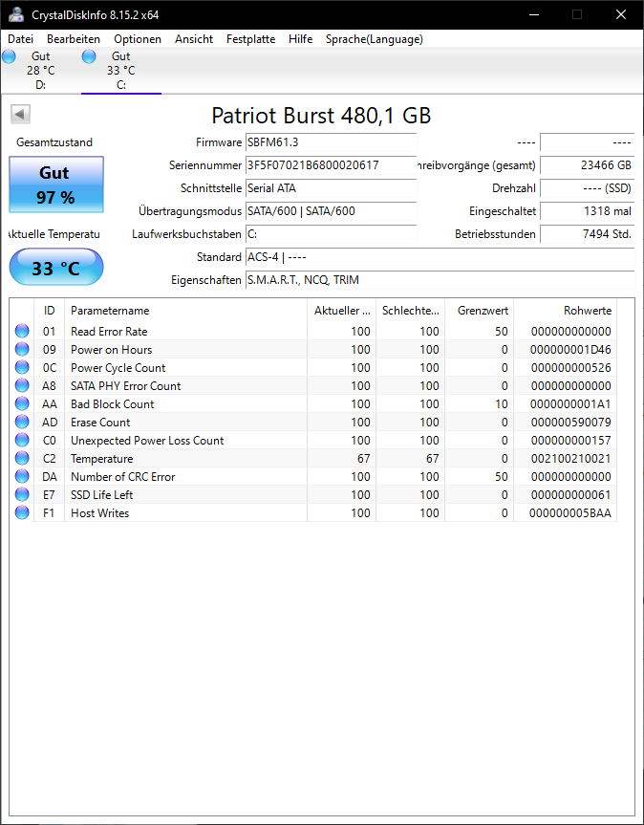Click status orb for Bad Block Count
The width and height of the screenshot is (644, 825).
click(22, 403)
